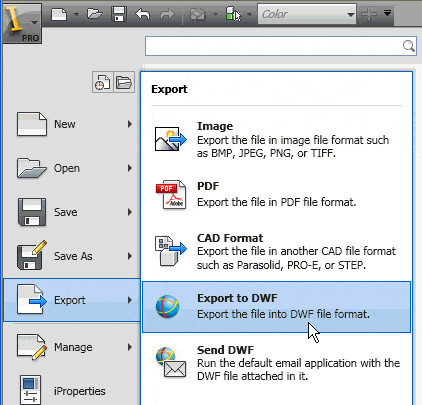Open the Inventor PRO application menu button
The height and width of the screenshot is (405, 422).
pos(22,23)
